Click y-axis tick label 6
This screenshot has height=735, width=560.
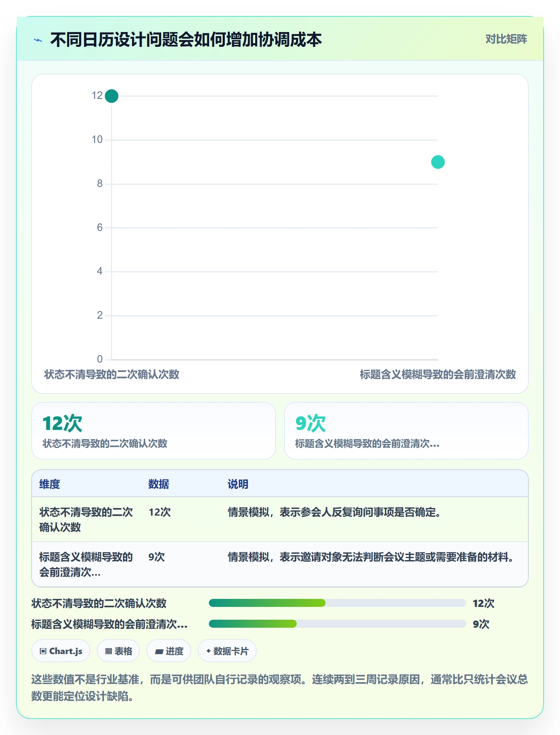(100, 227)
